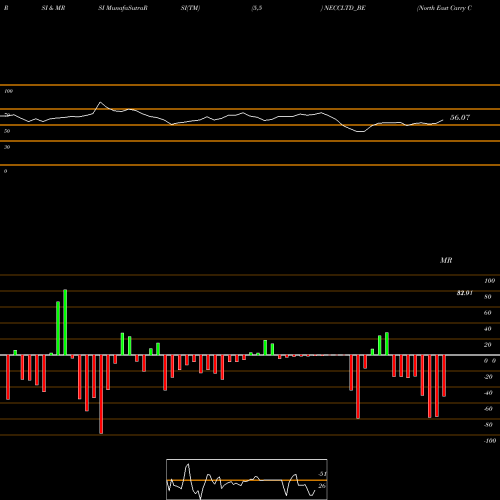Click the '(5,5' parameter text
The image size is (500, 500).
pos(257,8)
